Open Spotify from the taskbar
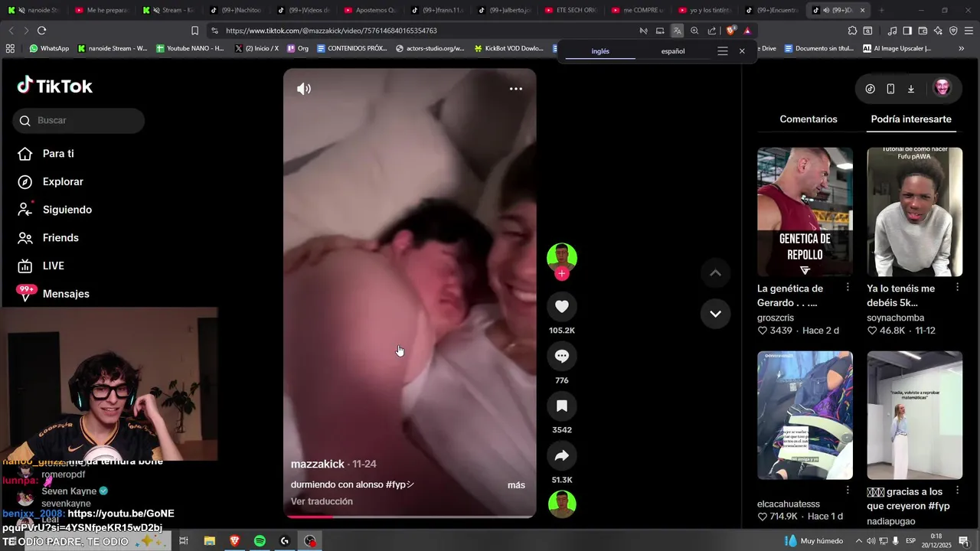This screenshot has height=551, width=980. pyautogui.click(x=260, y=541)
